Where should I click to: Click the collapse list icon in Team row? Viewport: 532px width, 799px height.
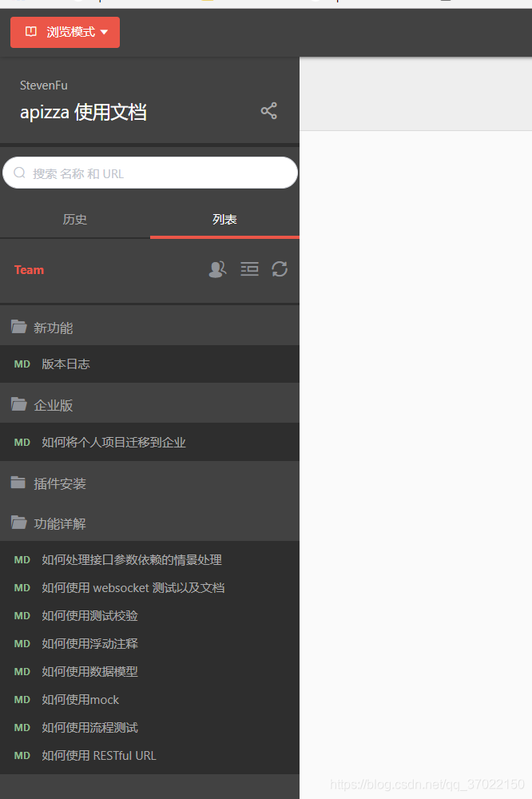point(249,269)
